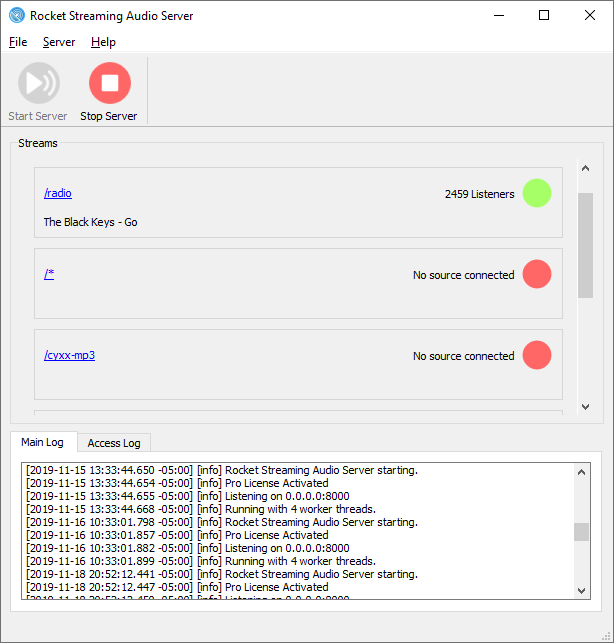
Task: Click the 'Streams' group label
Action: 38,143
